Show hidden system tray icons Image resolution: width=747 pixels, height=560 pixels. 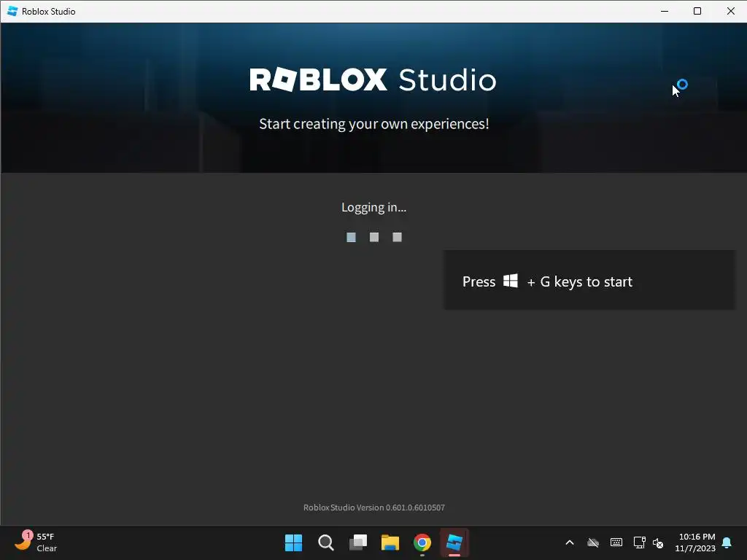coord(569,542)
